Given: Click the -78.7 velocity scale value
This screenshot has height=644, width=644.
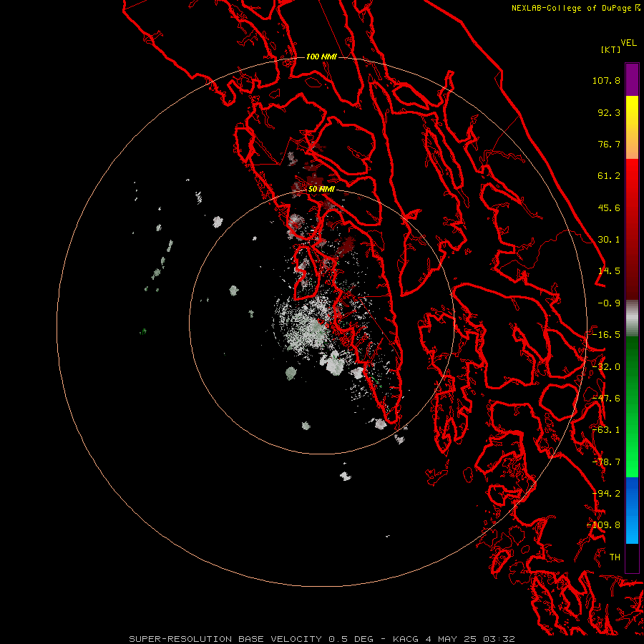Looking at the screenshot, I should tap(606, 462).
